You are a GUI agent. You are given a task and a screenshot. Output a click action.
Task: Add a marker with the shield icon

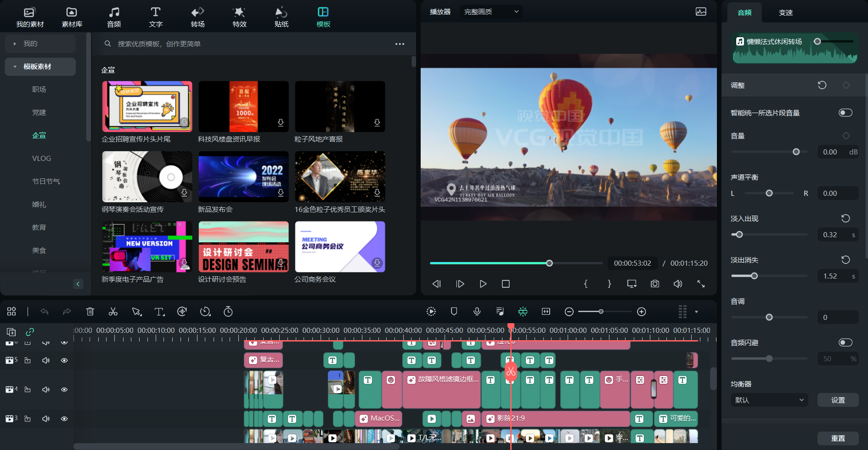click(454, 312)
